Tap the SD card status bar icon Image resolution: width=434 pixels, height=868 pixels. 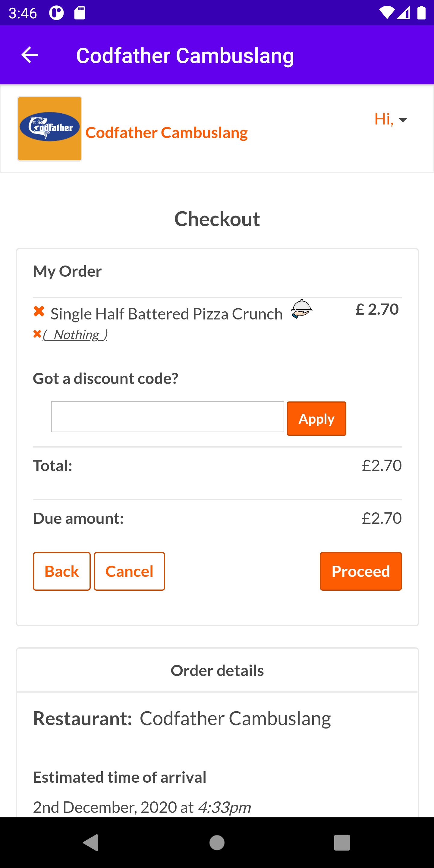[x=80, y=13]
